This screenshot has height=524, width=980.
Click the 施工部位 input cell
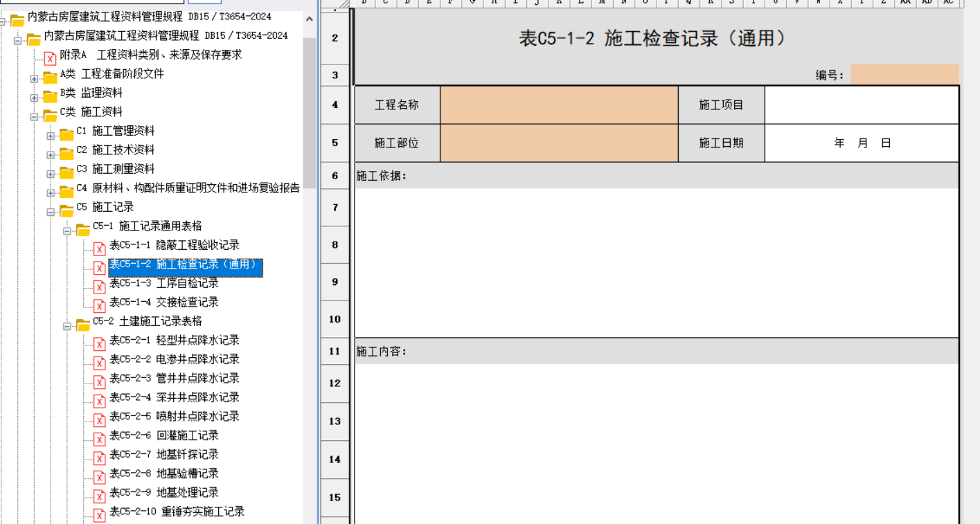click(559, 143)
